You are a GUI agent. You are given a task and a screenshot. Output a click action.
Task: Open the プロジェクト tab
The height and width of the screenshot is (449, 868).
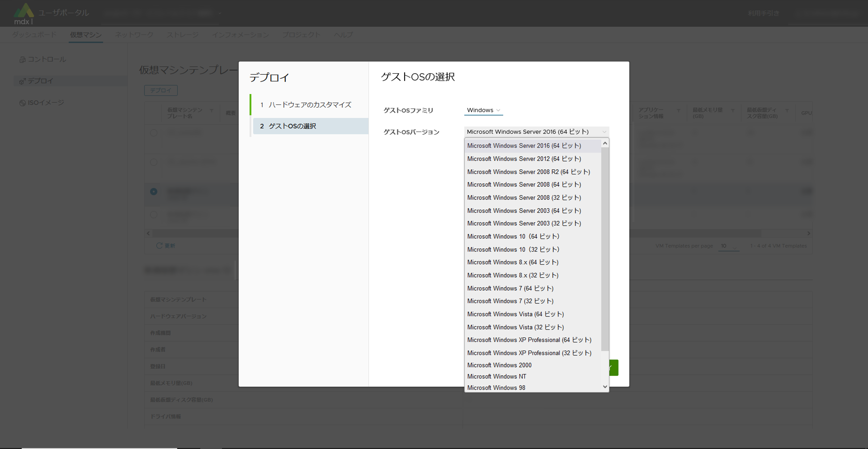tap(301, 35)
